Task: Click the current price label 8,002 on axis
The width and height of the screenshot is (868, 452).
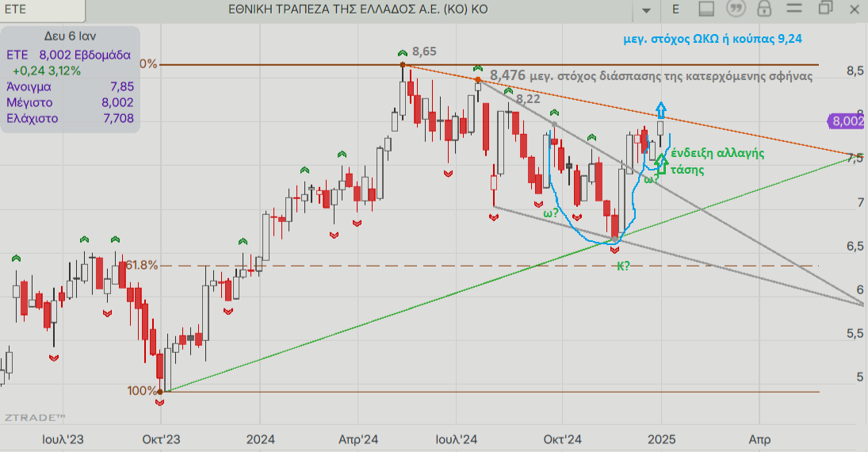Action: (x=847, y=121)
